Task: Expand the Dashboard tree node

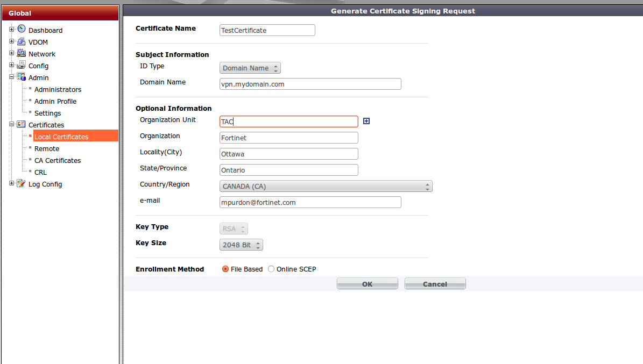Action: point(11,29)
